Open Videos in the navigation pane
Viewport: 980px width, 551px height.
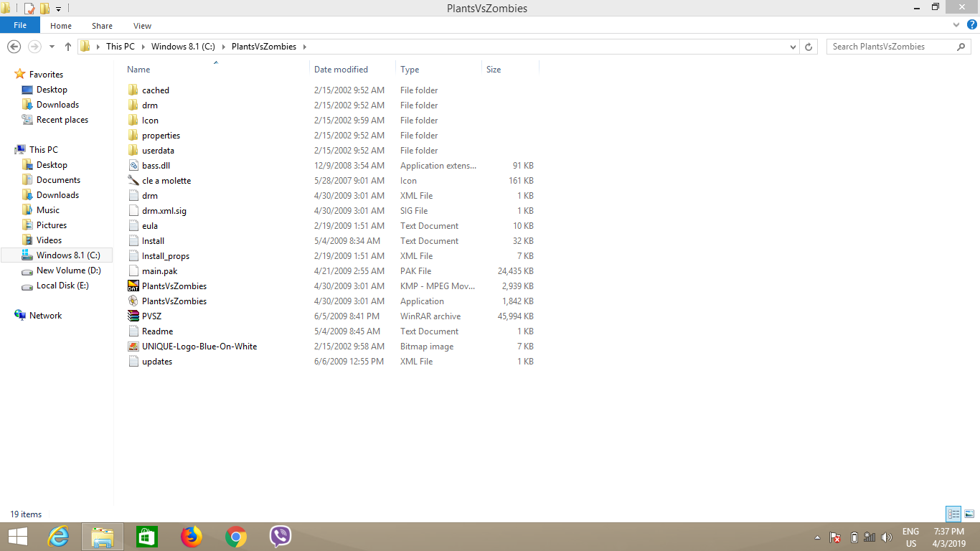(50, 240)
